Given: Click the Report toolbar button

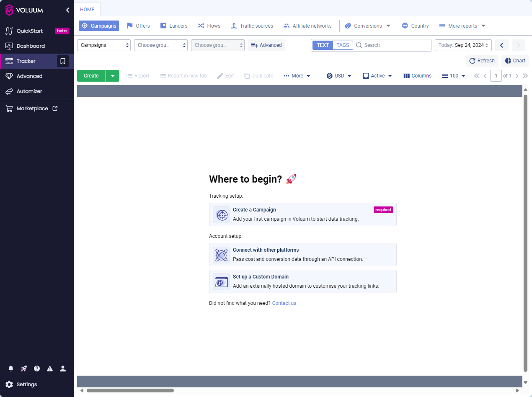Looking at the screenshot, I should coord(138,76).
